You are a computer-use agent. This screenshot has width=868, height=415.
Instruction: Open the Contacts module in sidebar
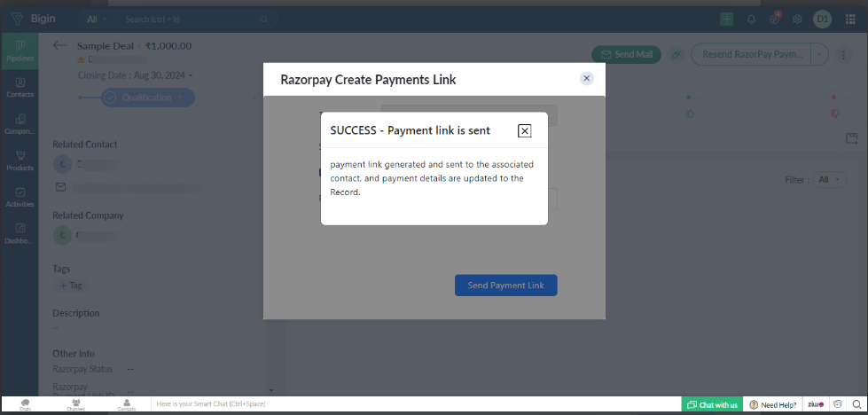click(20, 88)
